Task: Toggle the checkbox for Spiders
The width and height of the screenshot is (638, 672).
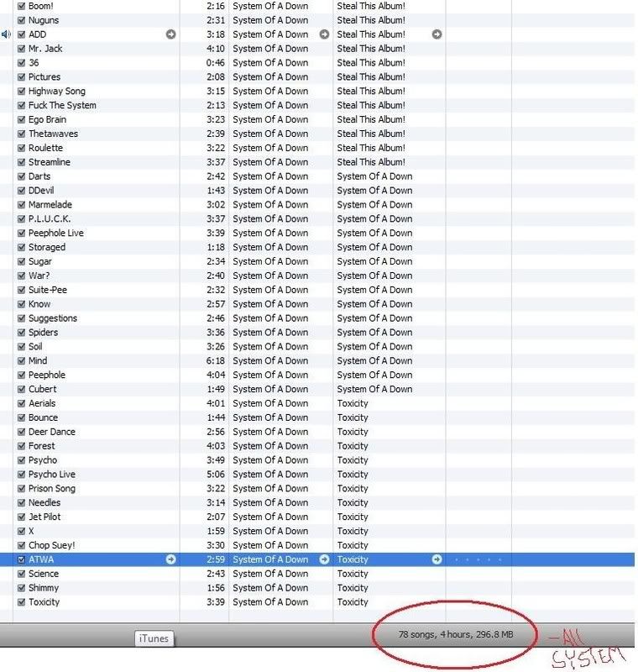Action: click(x=21, y=332)
